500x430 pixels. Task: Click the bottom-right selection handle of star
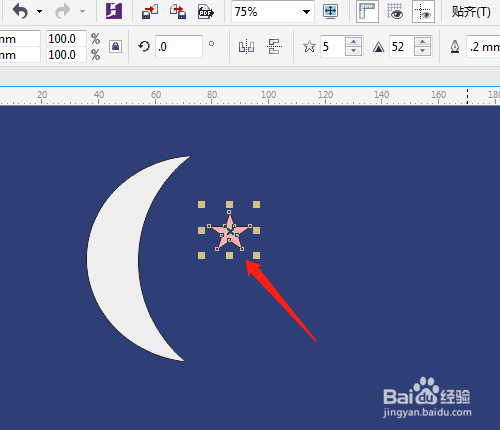256,256
